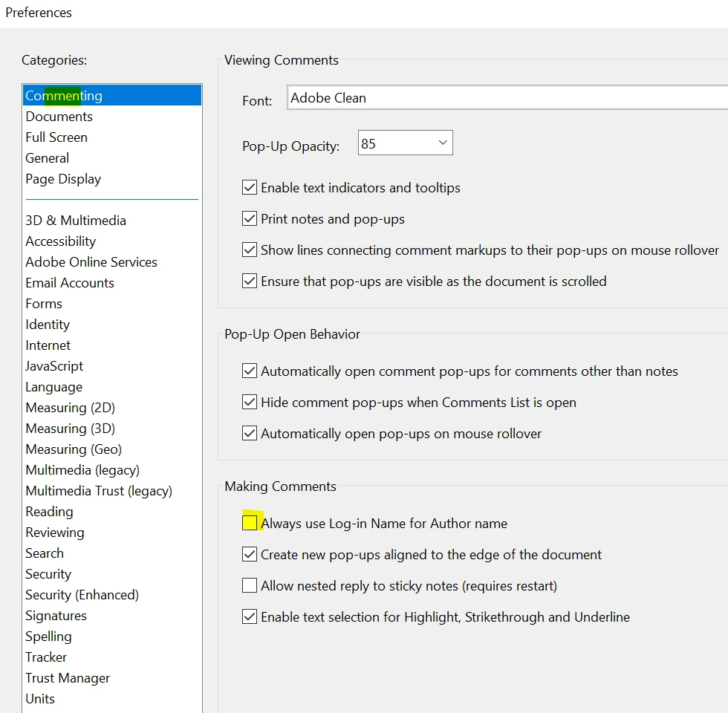Toggle Automatically open pop-ups on mouse rollover

point(250,433)
